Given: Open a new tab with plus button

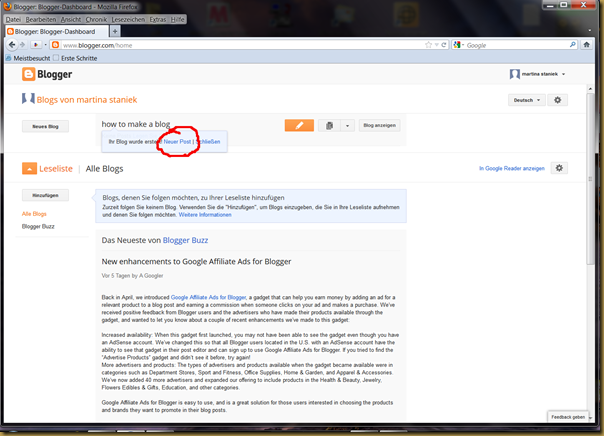Looking at the screenshot, I should click(115, 31).
